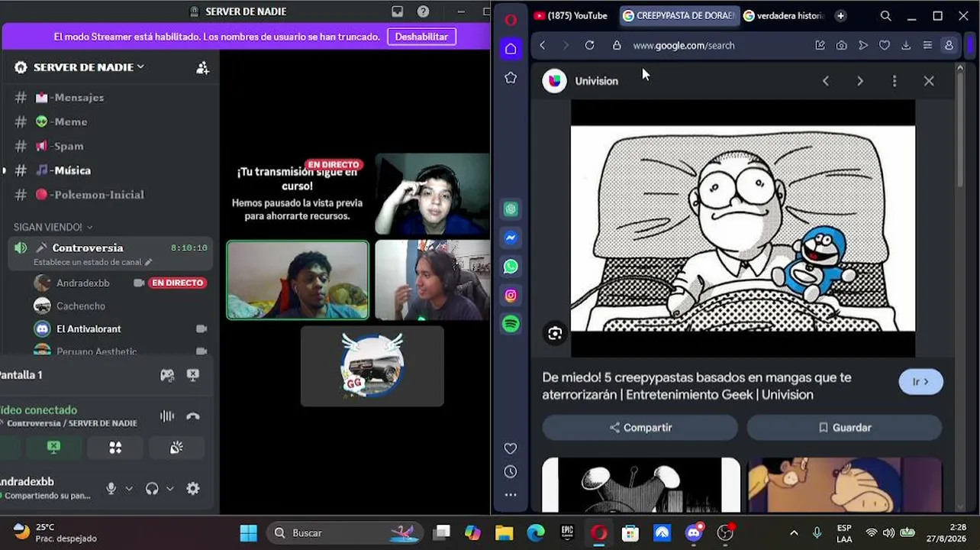
Task: Open the Doraemon manga image preview
Action: tap(743, 228)
